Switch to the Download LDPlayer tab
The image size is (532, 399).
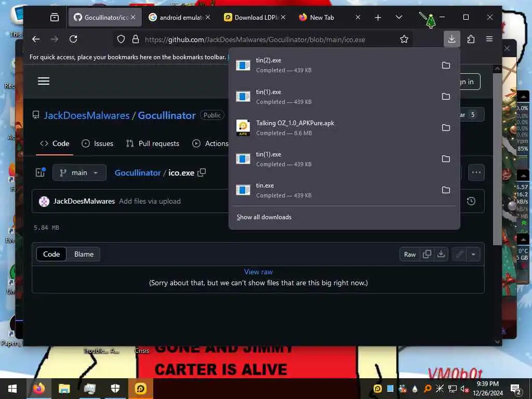[255, 17]
